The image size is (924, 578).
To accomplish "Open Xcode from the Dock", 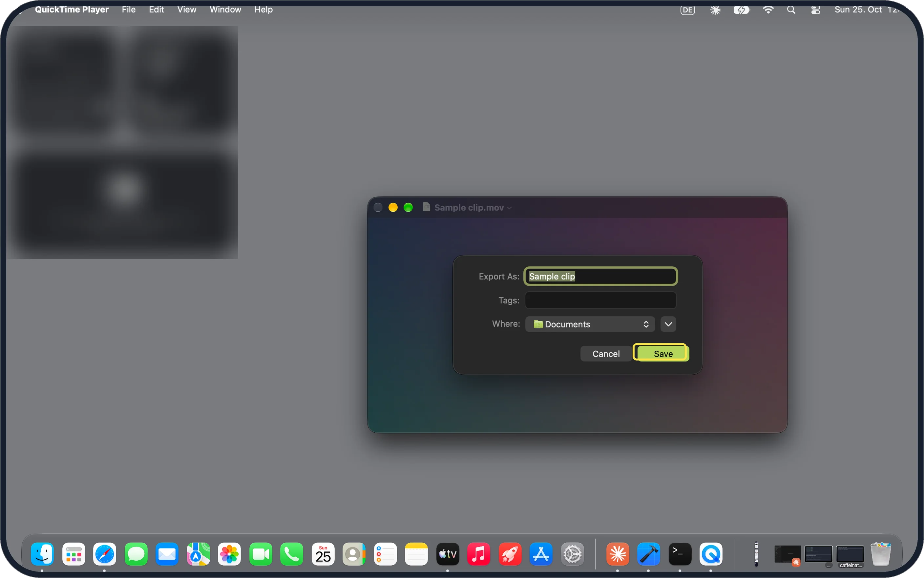I will pos(649,554).
